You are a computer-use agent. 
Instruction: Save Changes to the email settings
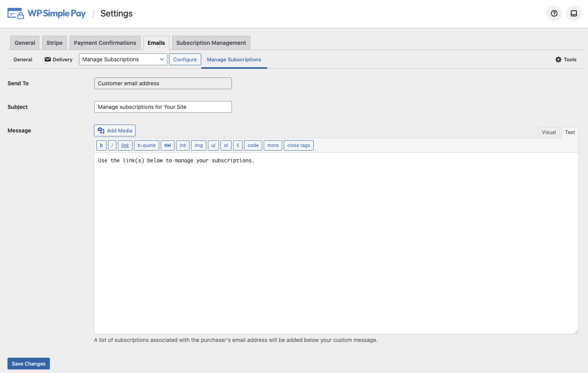click(x=29, y=364)
